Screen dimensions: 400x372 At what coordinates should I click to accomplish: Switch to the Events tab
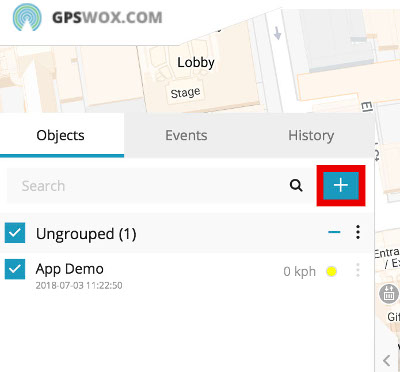(x=186, y=135)
